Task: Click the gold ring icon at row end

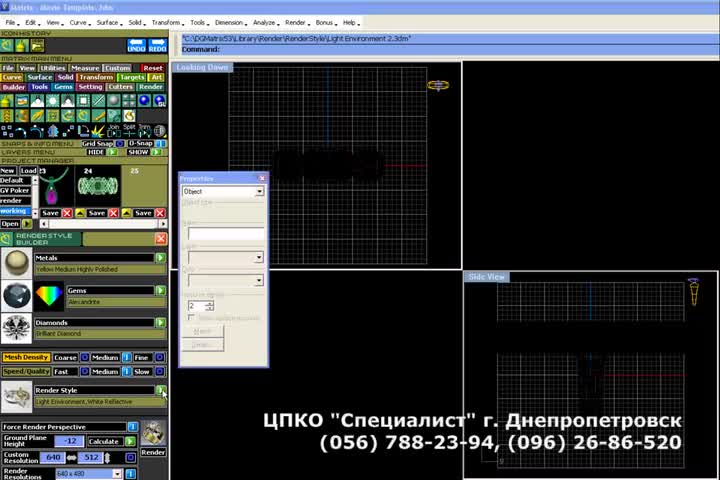Action: point(129,116)
